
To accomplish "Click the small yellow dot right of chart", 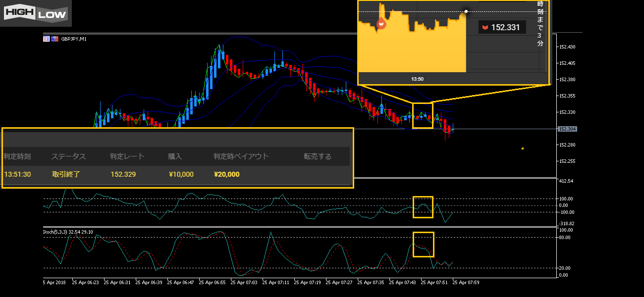I will coord(522,148).
